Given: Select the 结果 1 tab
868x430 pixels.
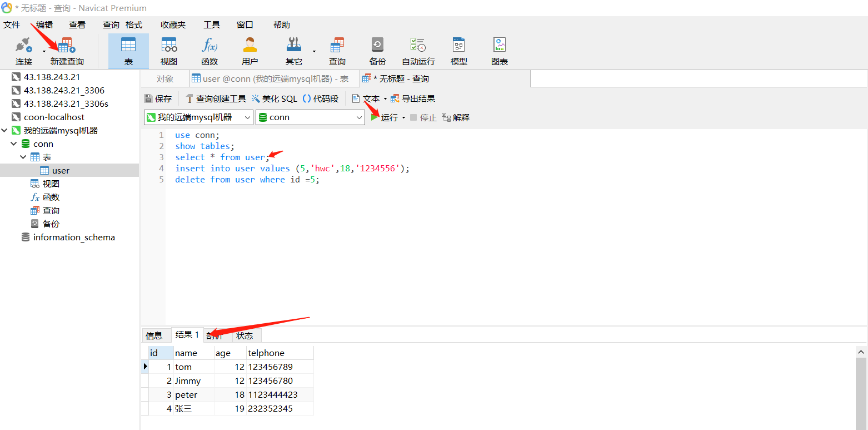Looking at the screenshot, I should (x=187, y=335).
